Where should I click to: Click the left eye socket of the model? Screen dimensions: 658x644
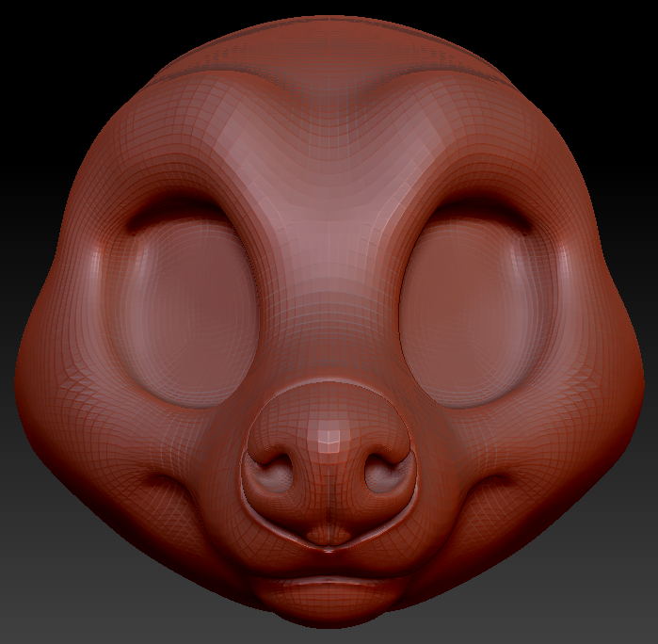(185, 306)
